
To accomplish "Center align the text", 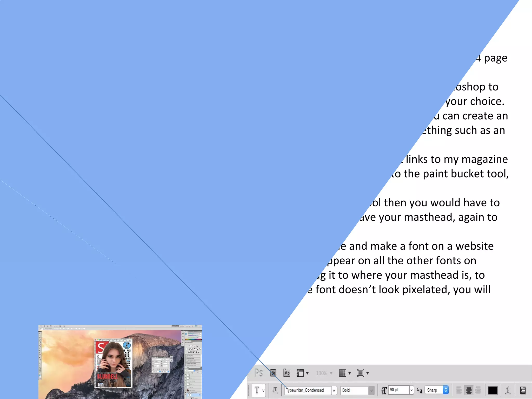I will pyautogui.click(x=469, y=390).
